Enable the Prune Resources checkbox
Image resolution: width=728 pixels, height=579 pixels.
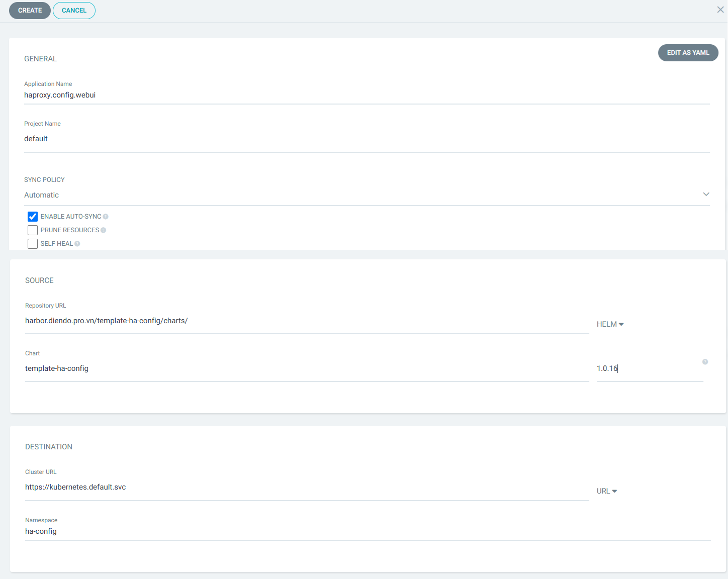[x=33, y=230]
